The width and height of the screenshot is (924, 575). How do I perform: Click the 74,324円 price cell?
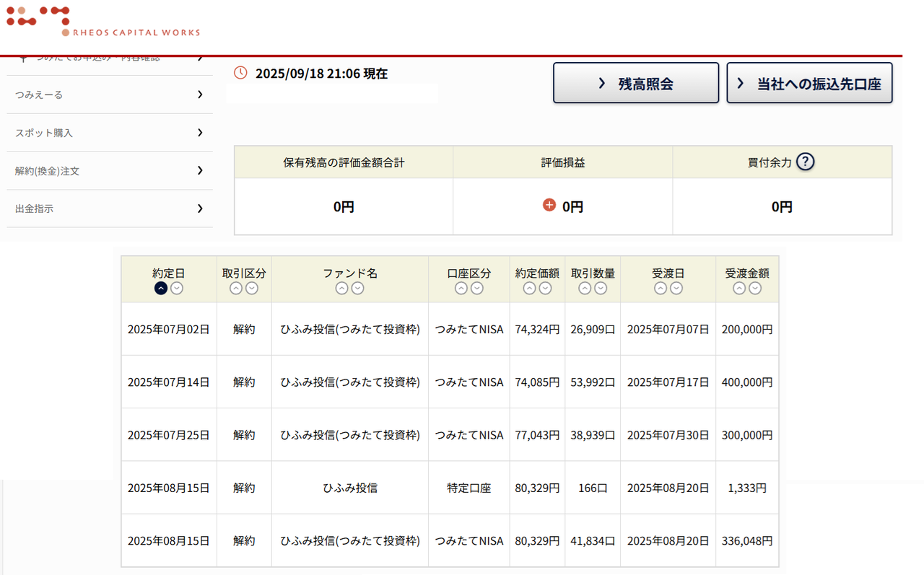click(x=537, y=329)
